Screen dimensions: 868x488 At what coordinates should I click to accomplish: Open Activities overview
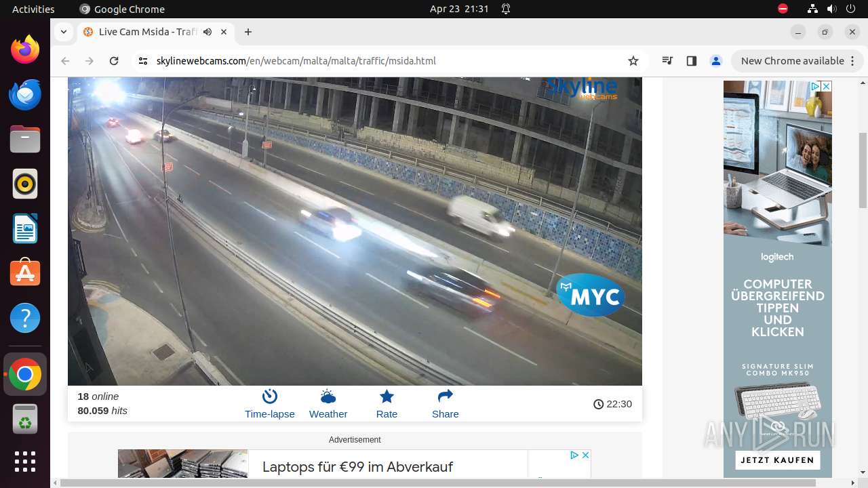(x=33, y=9)
